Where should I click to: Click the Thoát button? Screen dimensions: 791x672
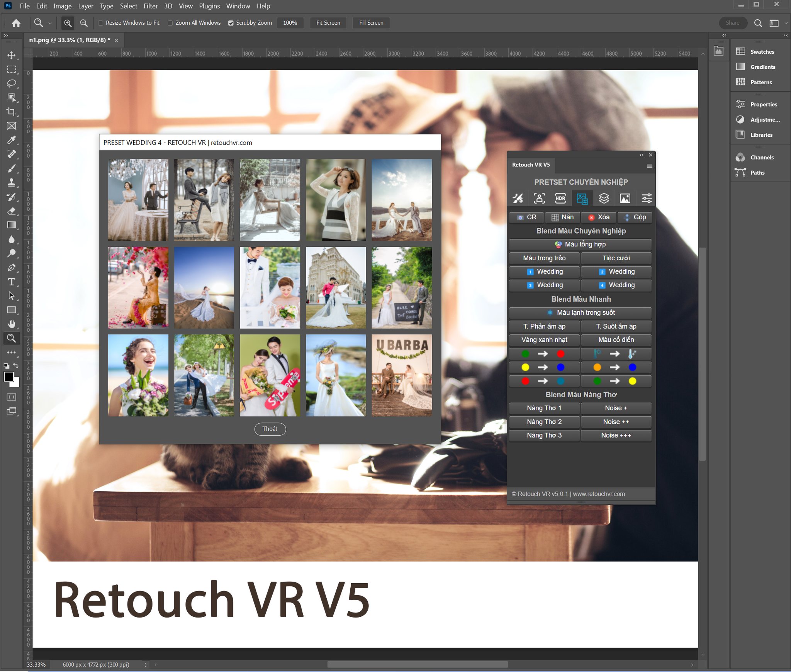pyautogui.click(x=270, y=429)
